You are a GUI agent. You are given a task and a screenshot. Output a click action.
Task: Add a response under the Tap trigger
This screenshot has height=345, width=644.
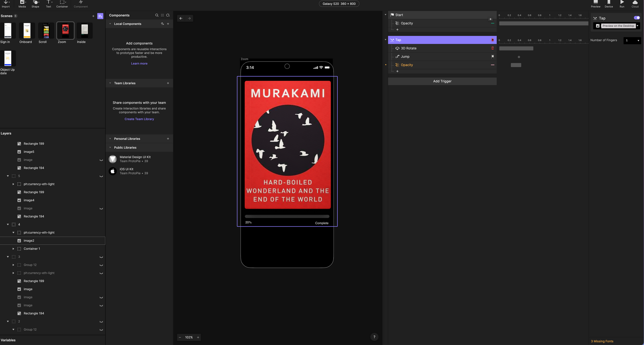pyautogui.click(x=397, y=71)
